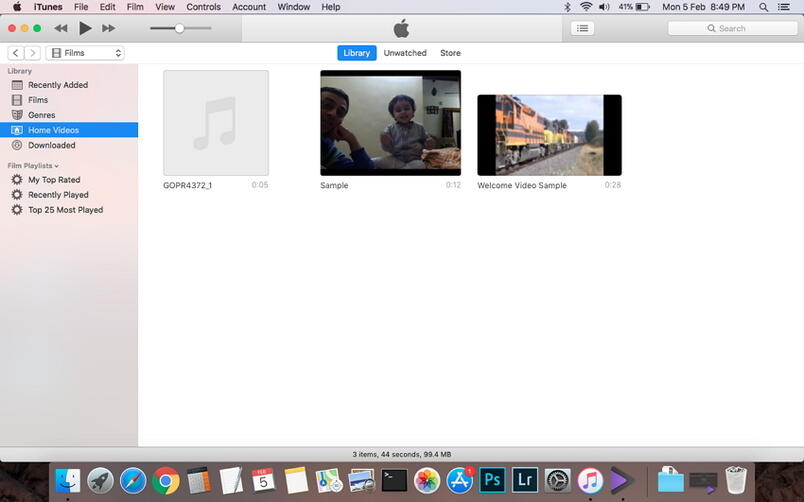This screenshot has width=804, height=502.
Task: Skip forward to the next track
Action: click(x=108, y=28)
